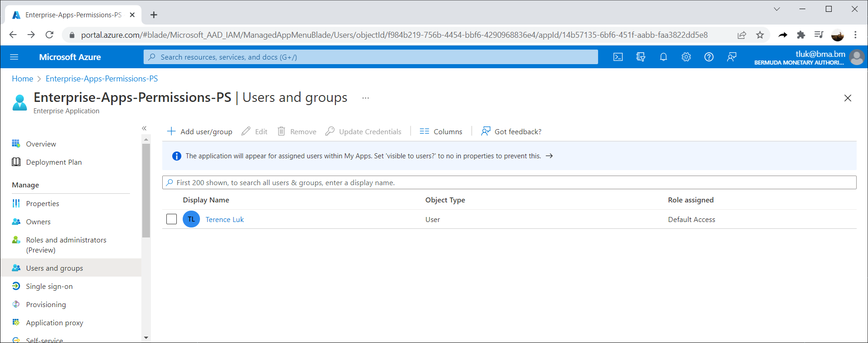This screenshot has height=343, width=868.
Task: Click the left menu scroll up arrow
Action: point(146,139)
